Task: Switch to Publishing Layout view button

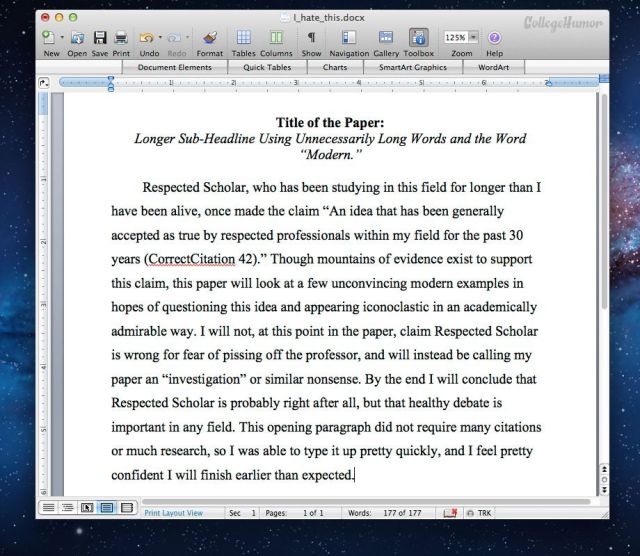Action: [x=87, y=507]
